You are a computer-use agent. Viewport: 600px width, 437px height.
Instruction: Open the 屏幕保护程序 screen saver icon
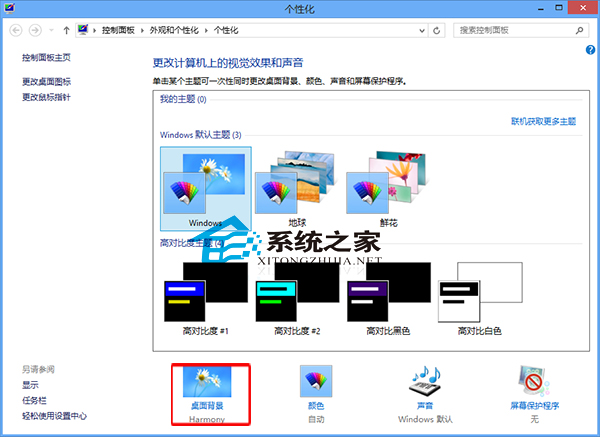click(535, 383)
